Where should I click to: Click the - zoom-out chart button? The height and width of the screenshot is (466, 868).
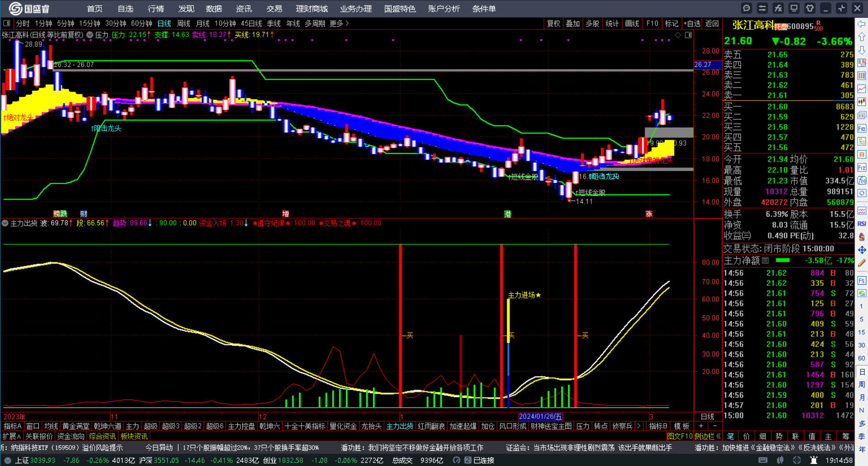pos(715,426)
